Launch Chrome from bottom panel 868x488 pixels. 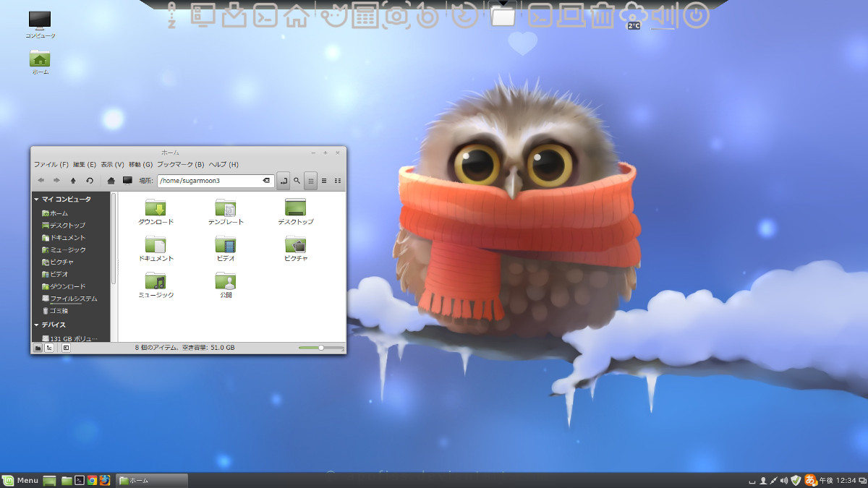[92, 480]
